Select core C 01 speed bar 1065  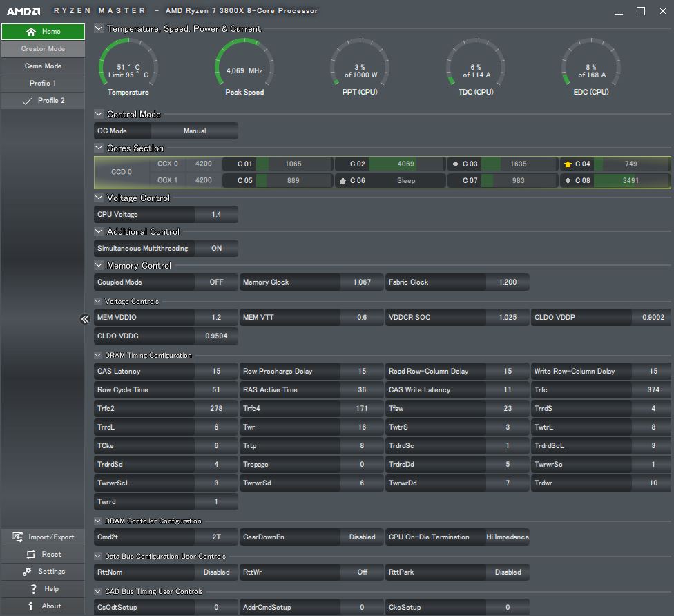click(293, 164)
